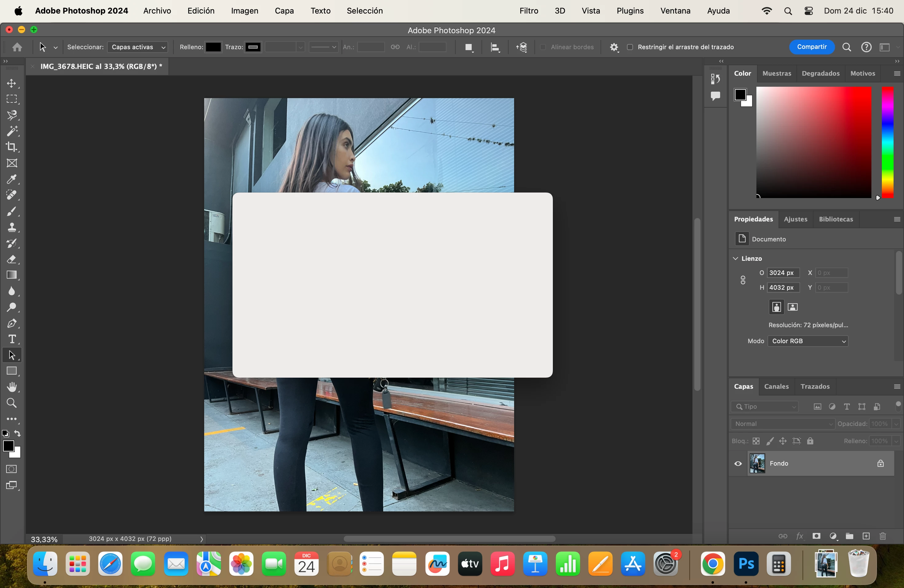Switch to the Canales tab
Screen dimensions: 904x588
(x=776, y=386)
